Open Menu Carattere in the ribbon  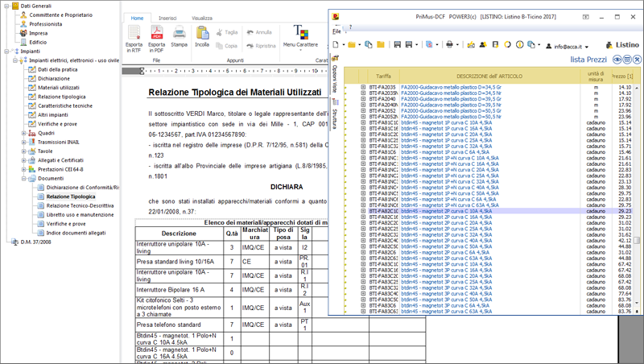click(300, 37)
